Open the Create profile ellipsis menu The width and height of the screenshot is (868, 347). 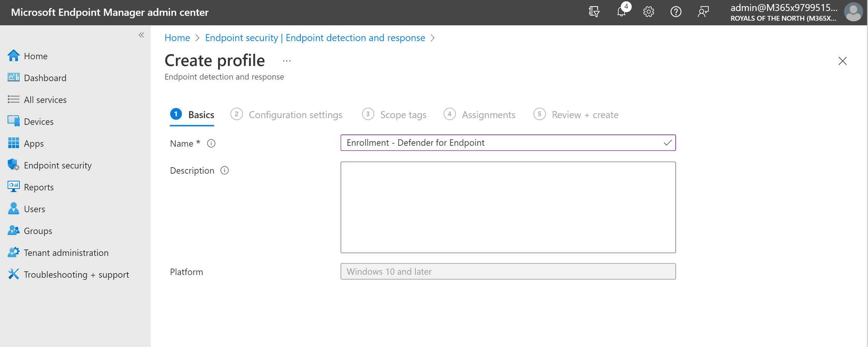pos(286,60)
